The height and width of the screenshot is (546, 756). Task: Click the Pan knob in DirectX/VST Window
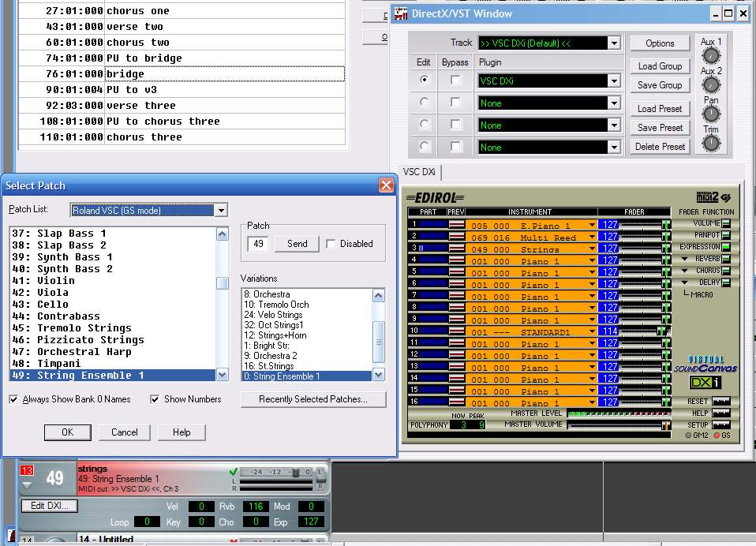(x=711, y=114)
